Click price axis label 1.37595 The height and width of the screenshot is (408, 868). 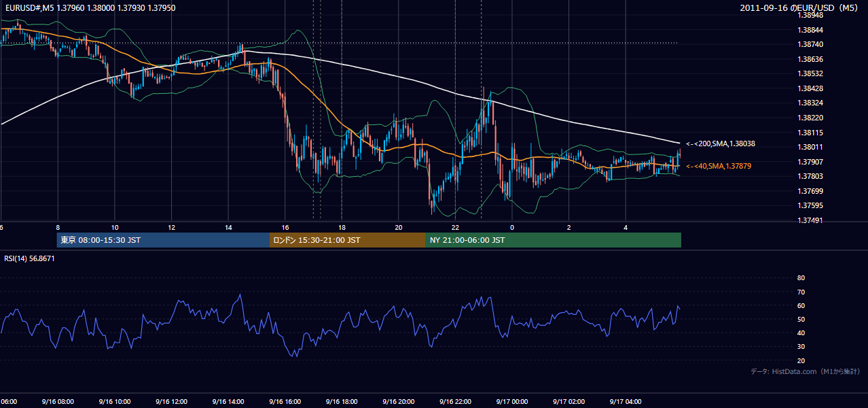point(812,205)
